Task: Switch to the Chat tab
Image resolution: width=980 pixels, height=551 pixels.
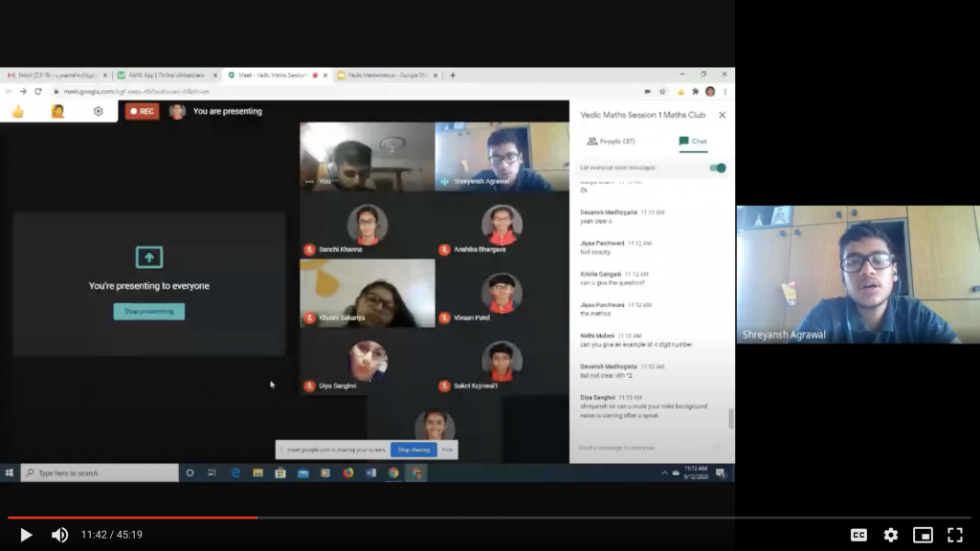Action: point(693,142)
